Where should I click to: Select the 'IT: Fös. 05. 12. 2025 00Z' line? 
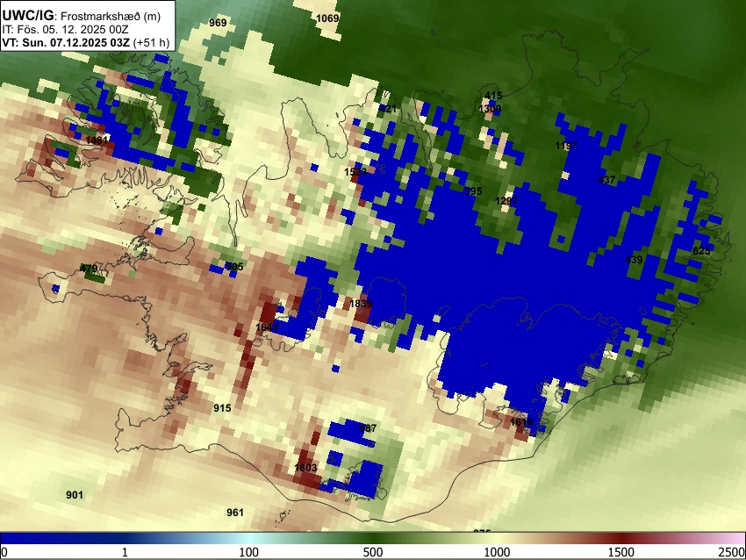pos(65,30)
